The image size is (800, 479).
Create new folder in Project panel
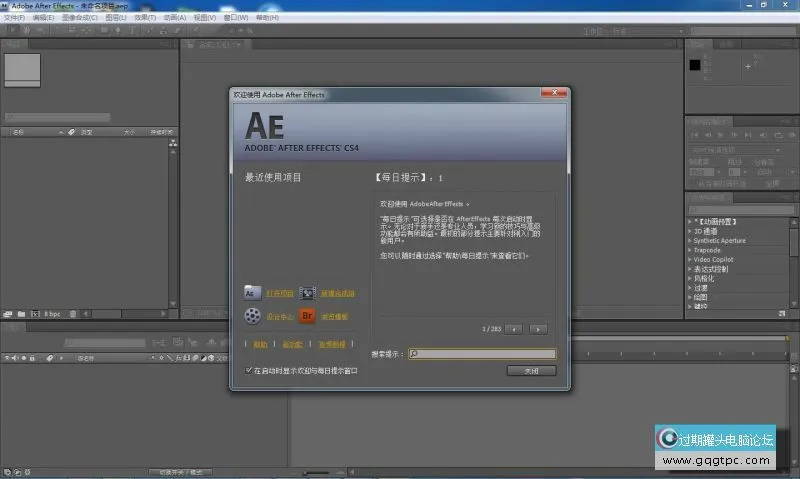tap(21, 314)
